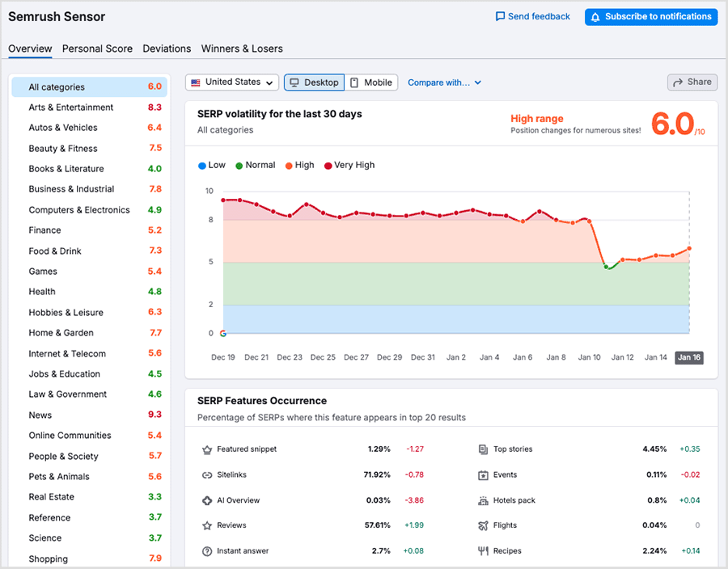Image resolution: width=728 pixels, height=569 pixels.
Task: Open the Personal Score tab
Action: point(98,48)
